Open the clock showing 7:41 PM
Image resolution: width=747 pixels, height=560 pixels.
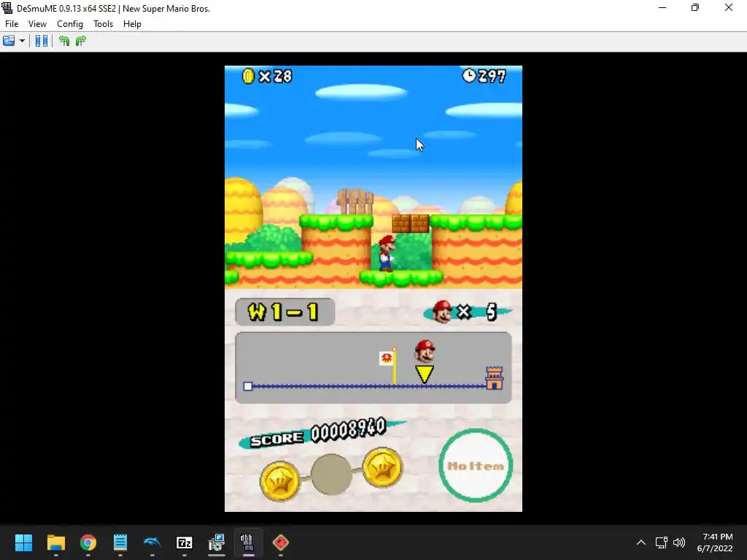[715, 542]
